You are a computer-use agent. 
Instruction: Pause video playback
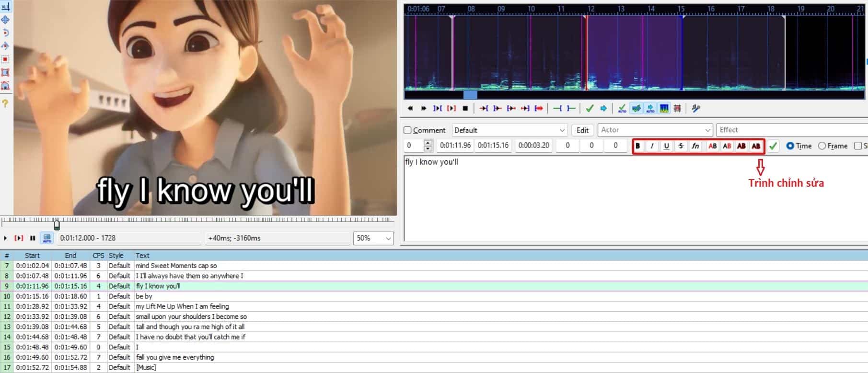pyautogui.click(x=33, y=238)
